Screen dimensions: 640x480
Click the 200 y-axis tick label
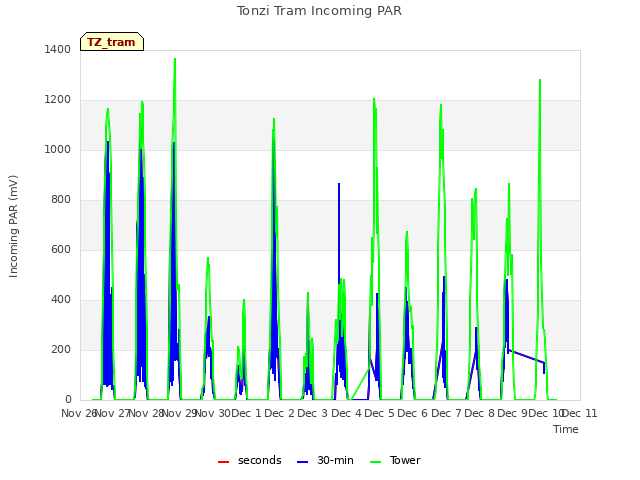[x=61, y=349]
